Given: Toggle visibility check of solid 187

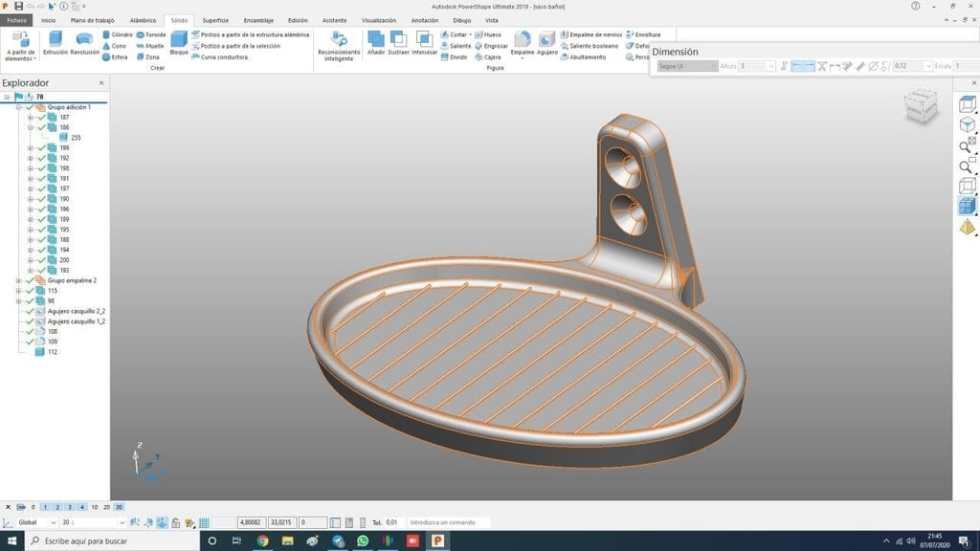Looking at the screenshot, I should pyautogui.click(x=42, y=117).
